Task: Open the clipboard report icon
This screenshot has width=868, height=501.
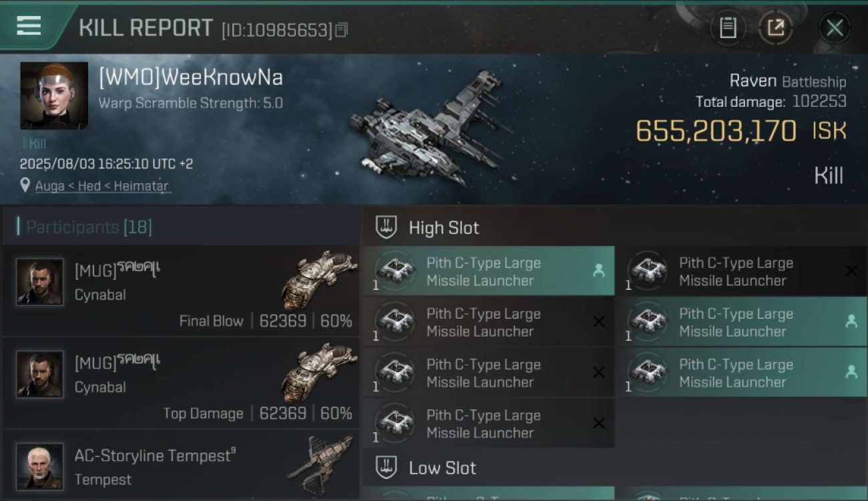Action: pyautogui.click(x=728, y=28)
